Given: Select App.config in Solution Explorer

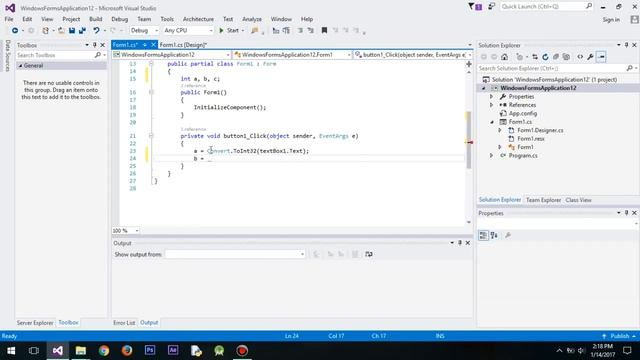Looking at the screenshot, I should [522, 113].
